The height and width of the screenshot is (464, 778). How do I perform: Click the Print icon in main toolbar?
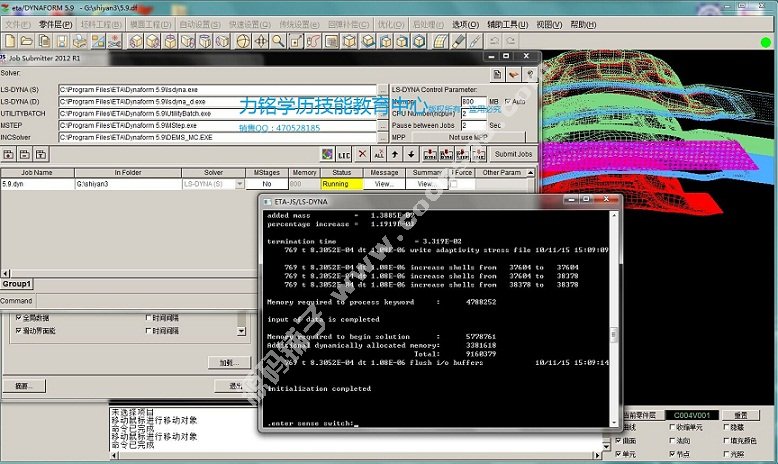(80, 41)
